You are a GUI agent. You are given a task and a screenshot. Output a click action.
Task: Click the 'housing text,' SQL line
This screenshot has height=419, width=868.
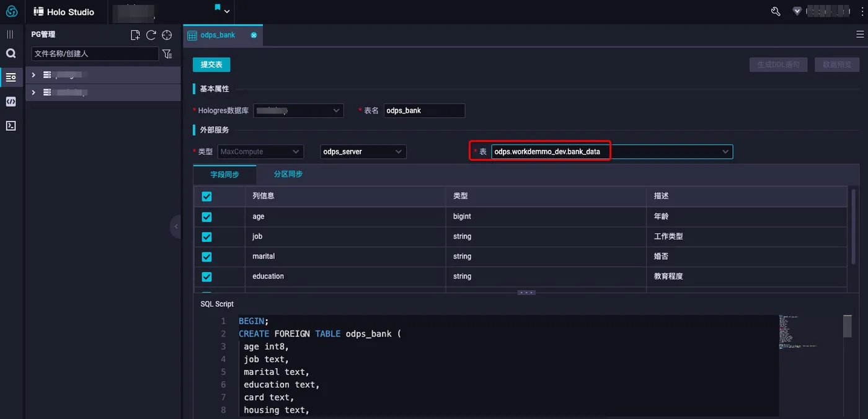point(276,410)
